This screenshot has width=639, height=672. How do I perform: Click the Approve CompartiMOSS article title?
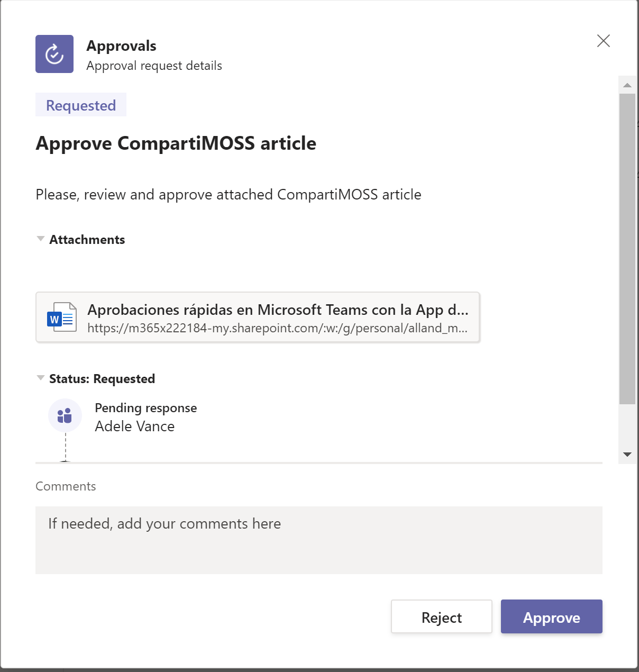point(176,143)
